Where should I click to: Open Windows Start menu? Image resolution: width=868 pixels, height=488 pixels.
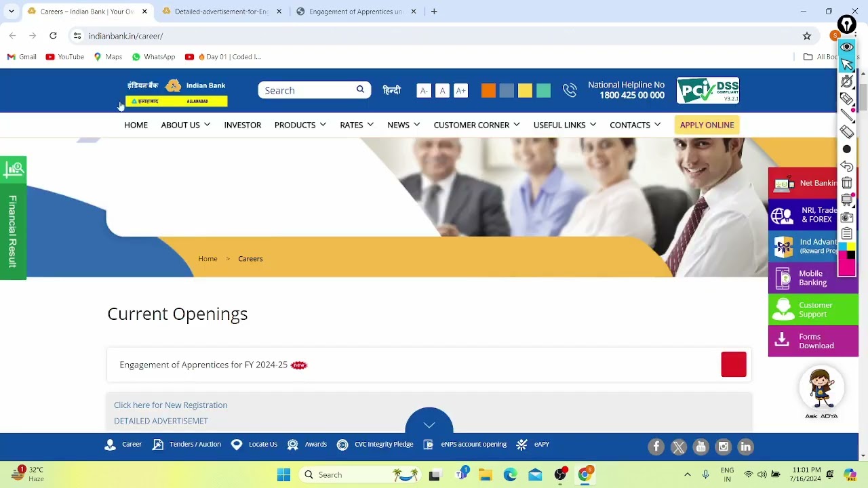[283, 474]
